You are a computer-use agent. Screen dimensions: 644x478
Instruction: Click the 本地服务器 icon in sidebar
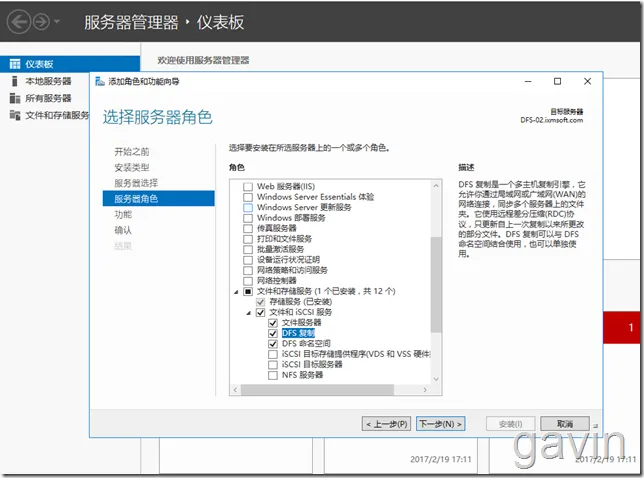[15, 81]
